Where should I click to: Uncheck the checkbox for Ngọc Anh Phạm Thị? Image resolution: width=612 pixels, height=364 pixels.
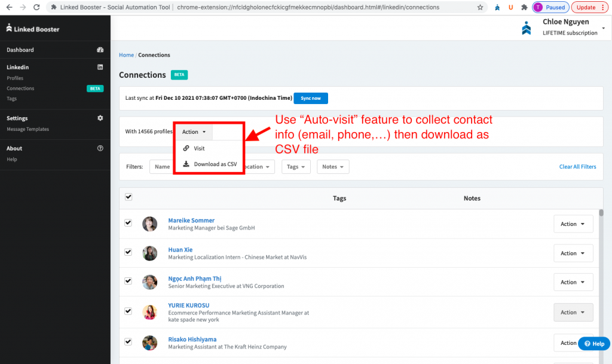tap(128, 281)
